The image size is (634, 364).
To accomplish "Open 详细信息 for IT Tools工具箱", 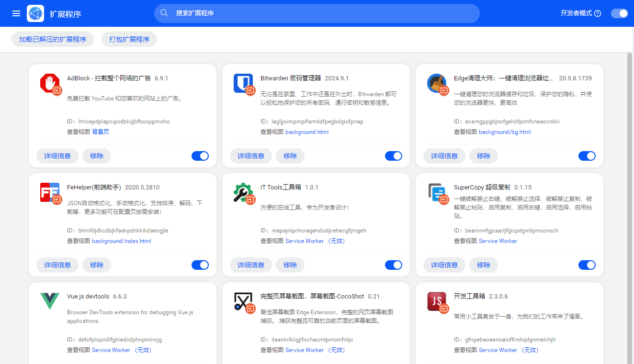I will [251, 265].
